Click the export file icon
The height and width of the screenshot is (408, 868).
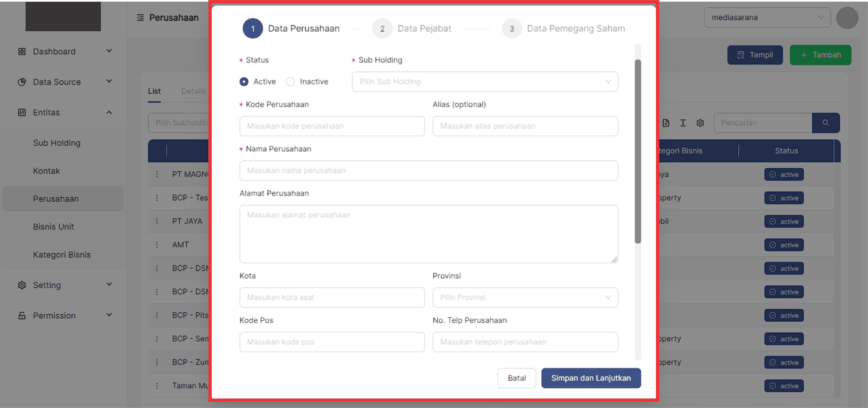[x=666, y=123]
